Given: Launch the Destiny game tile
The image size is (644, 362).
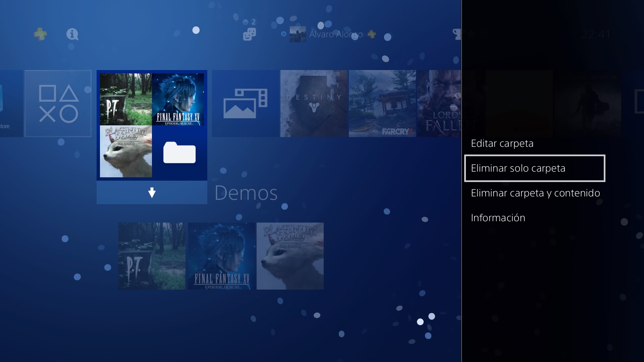Looking at the screenshot, I should click(314, 104).
